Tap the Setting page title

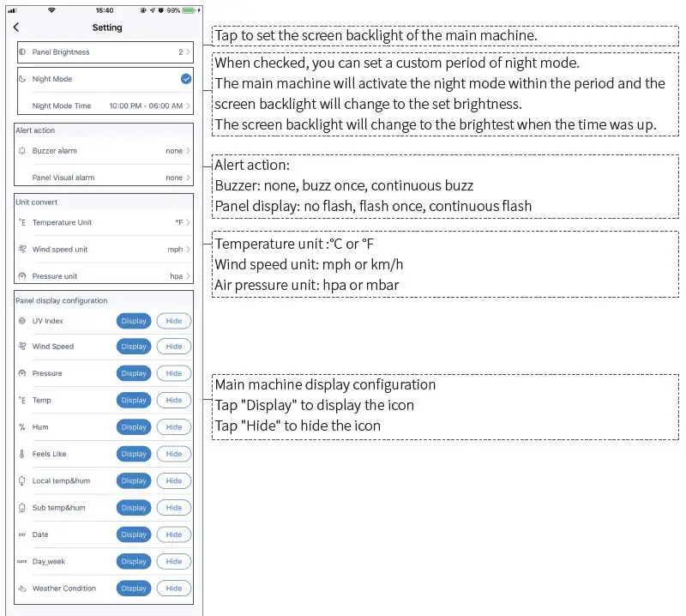107,27
